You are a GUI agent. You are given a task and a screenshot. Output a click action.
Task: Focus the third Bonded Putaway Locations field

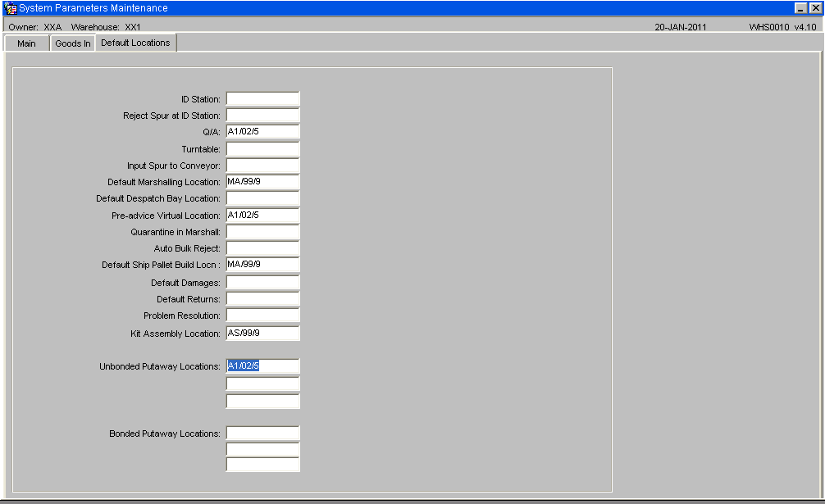pos(263,465)
